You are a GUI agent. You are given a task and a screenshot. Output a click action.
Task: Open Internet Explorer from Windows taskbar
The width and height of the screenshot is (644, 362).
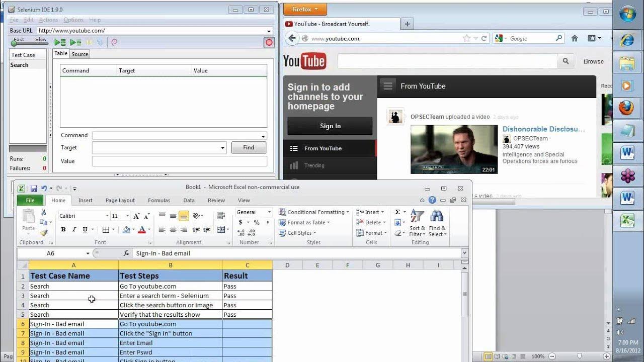point(627,40)
